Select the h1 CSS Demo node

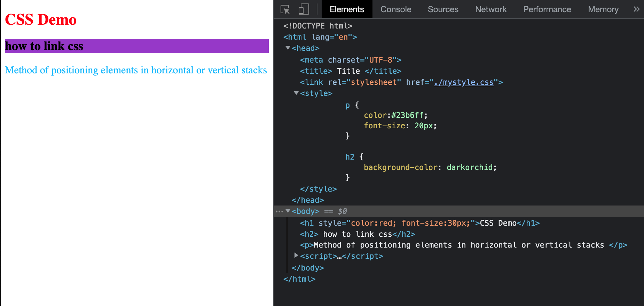point(420,223)
